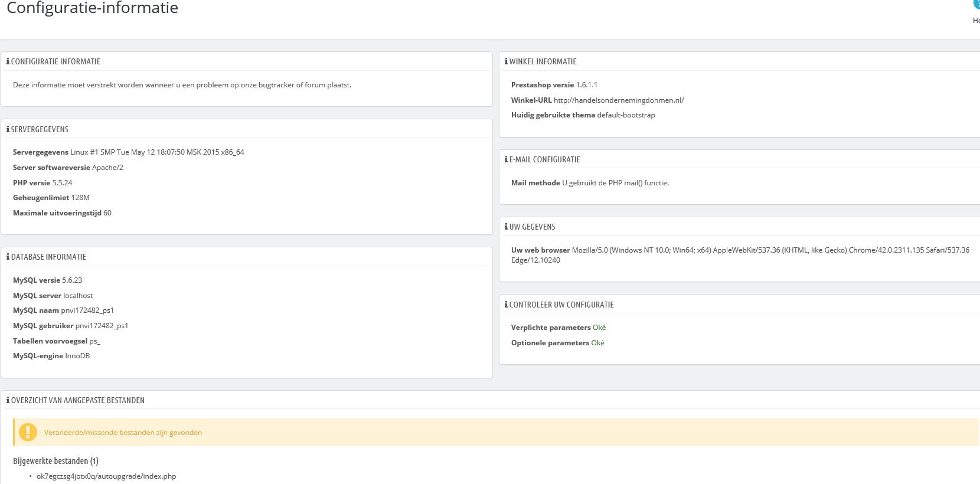Click the info icon next to Uw Gegevens
980x484 pixels.
506,227
